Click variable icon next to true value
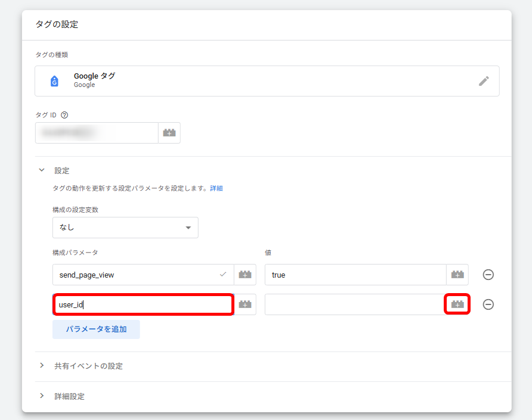This screenshot has height=420, width=532. click(457, 275)
